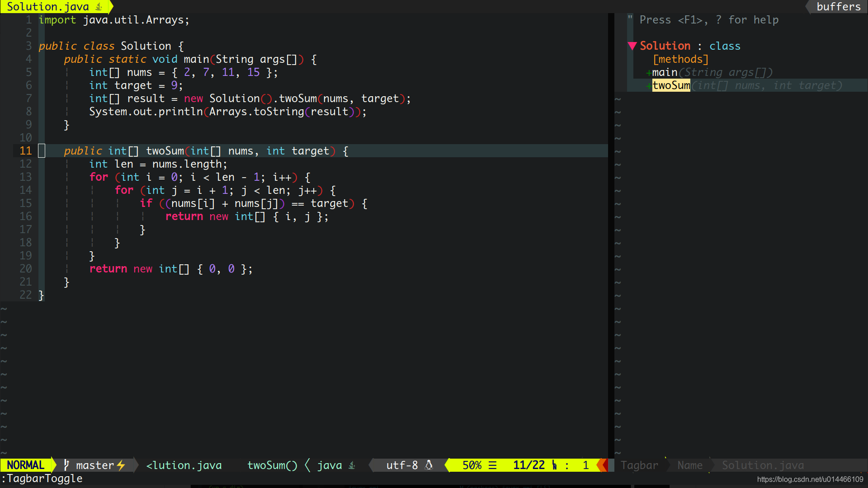Click the plus marker before twoSum in Tagbar
The width and height of the screenshot is (868, 488).
[x=649, y=86]
